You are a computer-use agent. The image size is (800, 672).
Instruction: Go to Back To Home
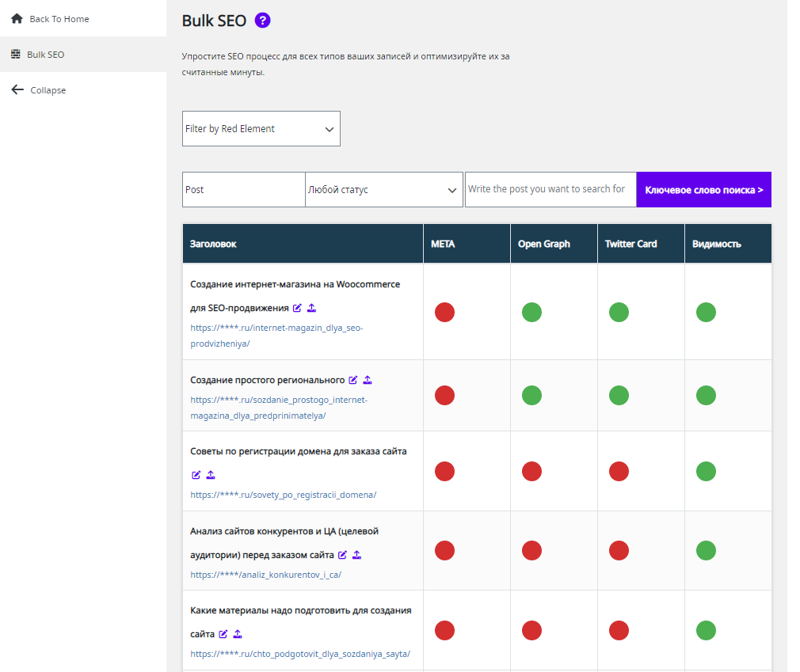pyautogui.click(x=59, y=19)
